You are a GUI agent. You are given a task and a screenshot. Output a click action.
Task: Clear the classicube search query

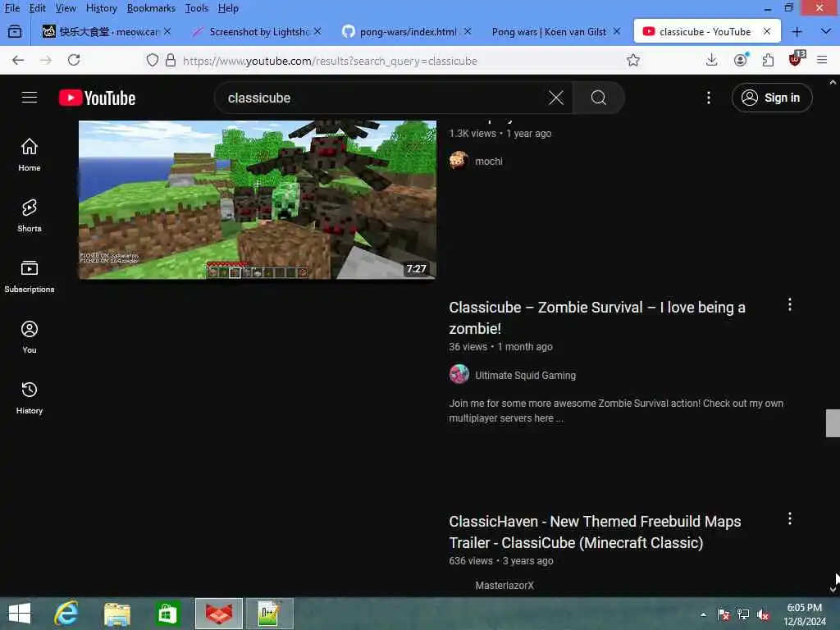(556, 98)
